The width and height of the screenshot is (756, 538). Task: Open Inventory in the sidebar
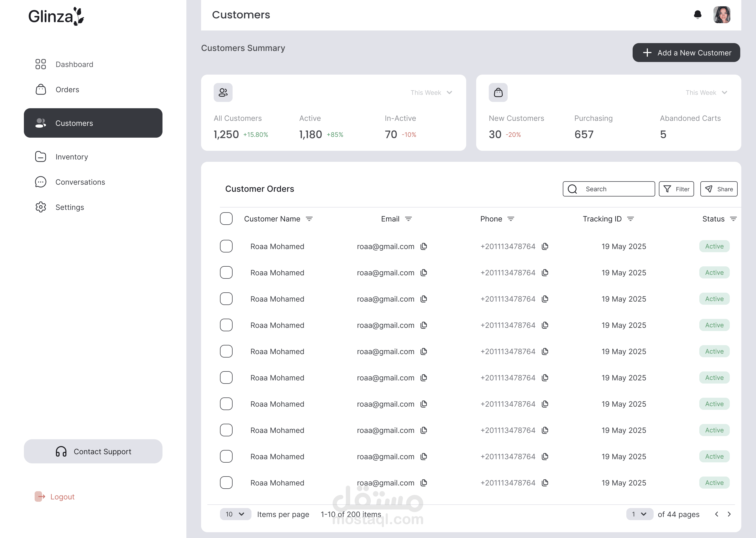click(62, 157)
